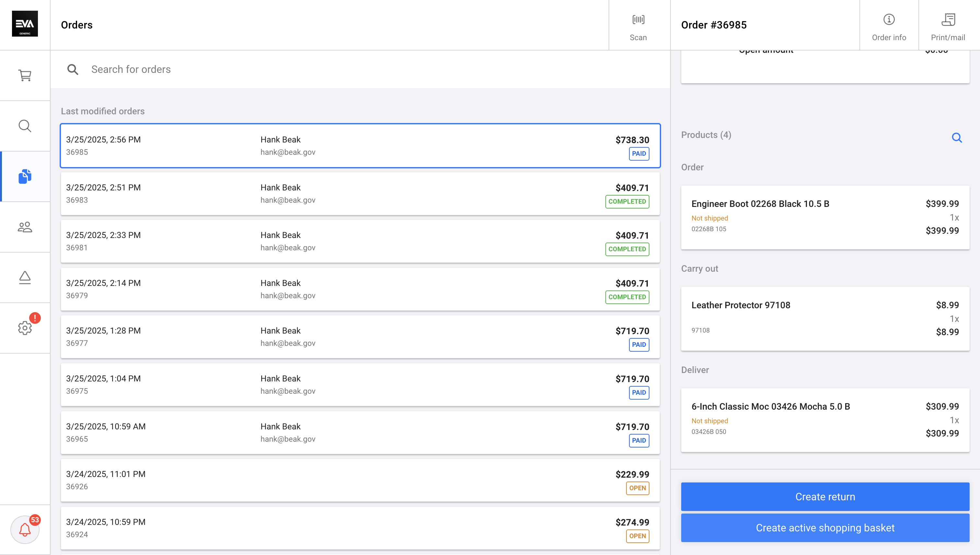Open settings gear with alert badge
980x555 pixels.
pos(25,327)
